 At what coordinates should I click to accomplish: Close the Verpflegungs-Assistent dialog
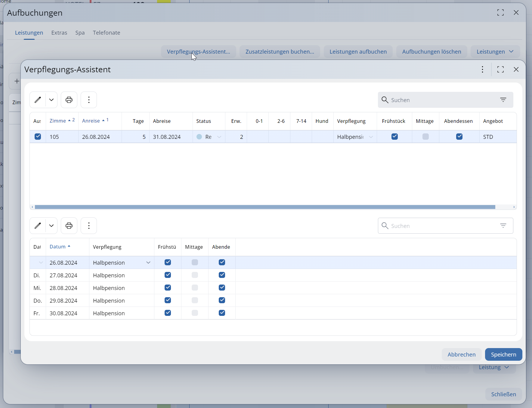pos(516,69)
